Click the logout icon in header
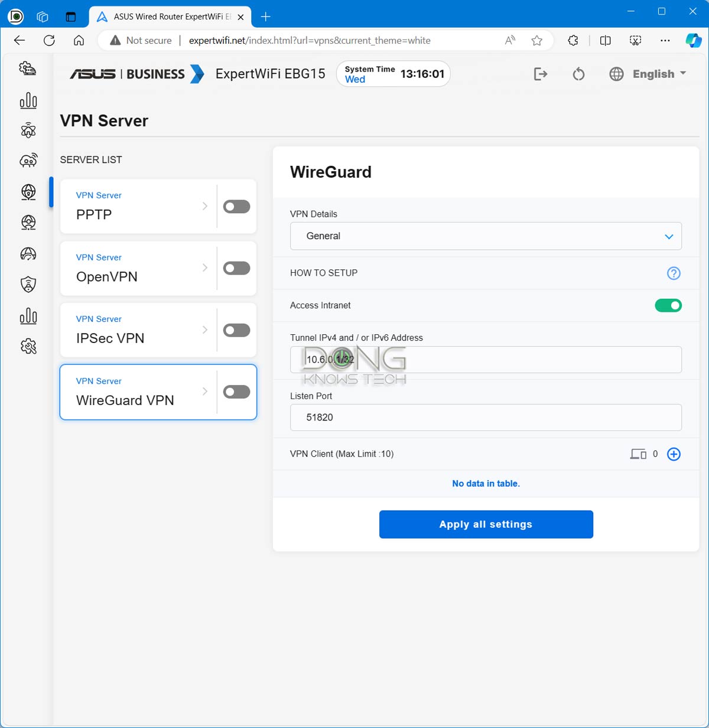 click(541, 74)
